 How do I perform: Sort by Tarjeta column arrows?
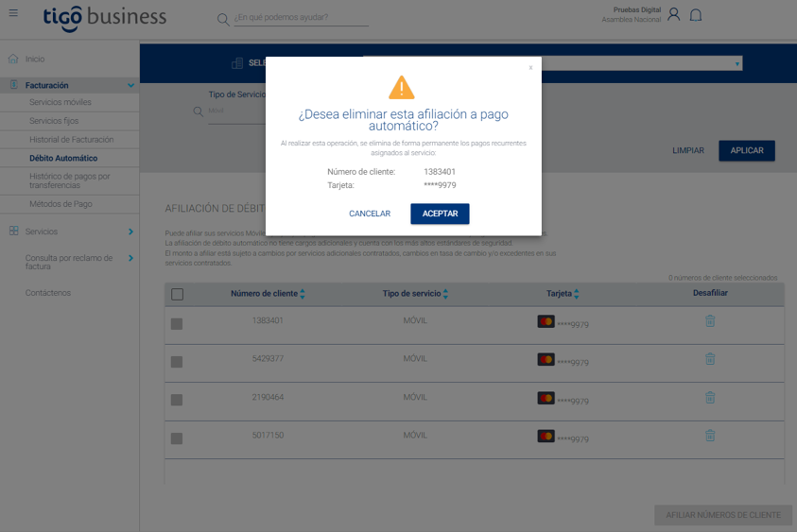point(577,294)
